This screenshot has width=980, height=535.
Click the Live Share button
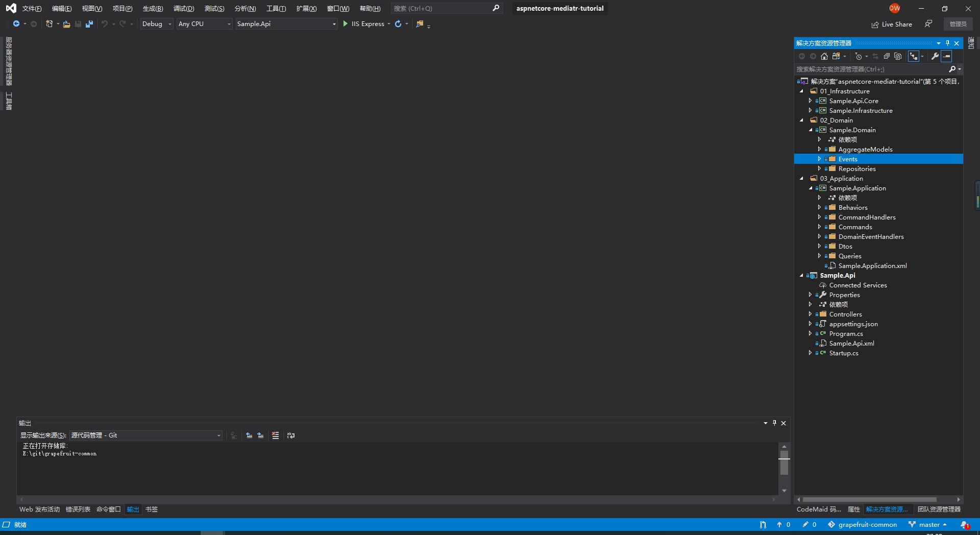892,25
